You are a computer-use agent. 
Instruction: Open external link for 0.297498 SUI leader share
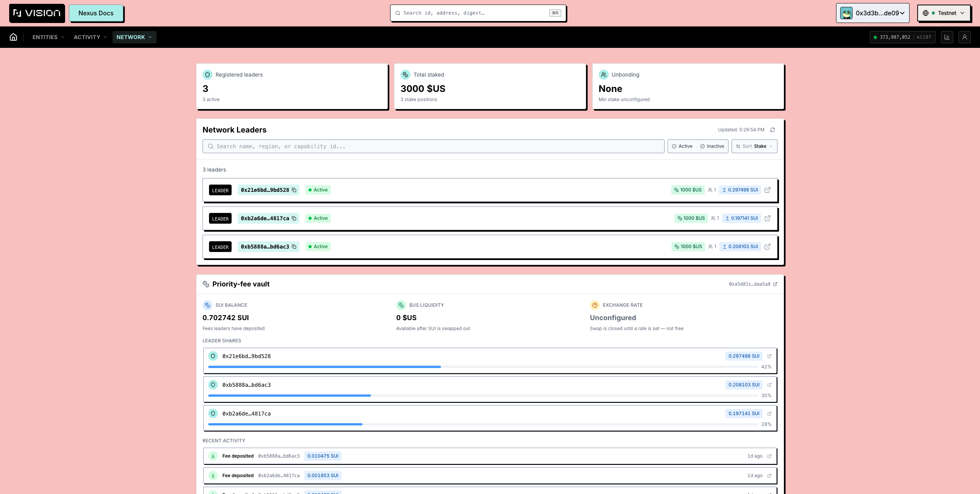tap(769, 356)
